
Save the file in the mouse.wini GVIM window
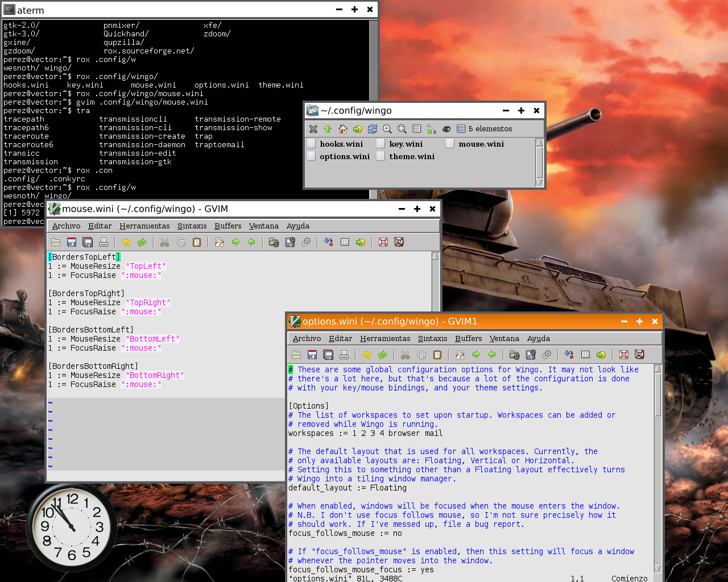pyautogui.click(x=72, y=242)
